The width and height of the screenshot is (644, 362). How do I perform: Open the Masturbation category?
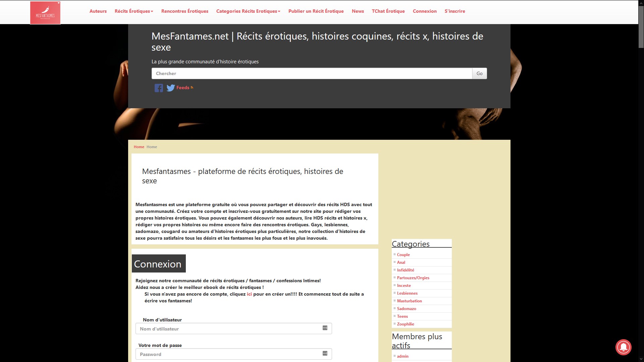(x=409, y=301)
